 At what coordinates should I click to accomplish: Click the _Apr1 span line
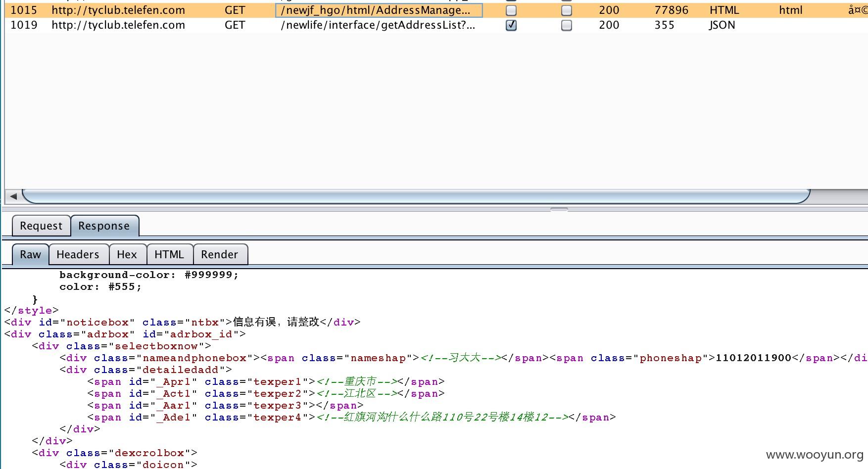[266, 382]
